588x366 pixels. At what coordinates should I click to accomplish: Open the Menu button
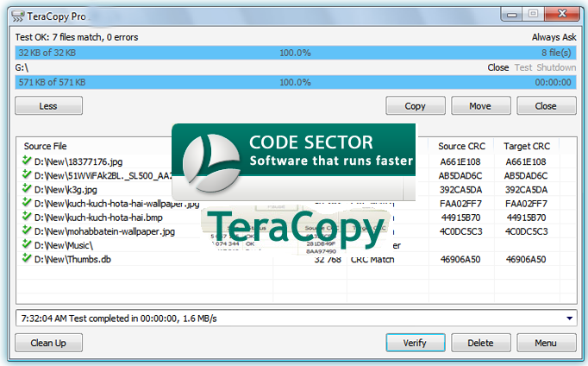point(546,343)
